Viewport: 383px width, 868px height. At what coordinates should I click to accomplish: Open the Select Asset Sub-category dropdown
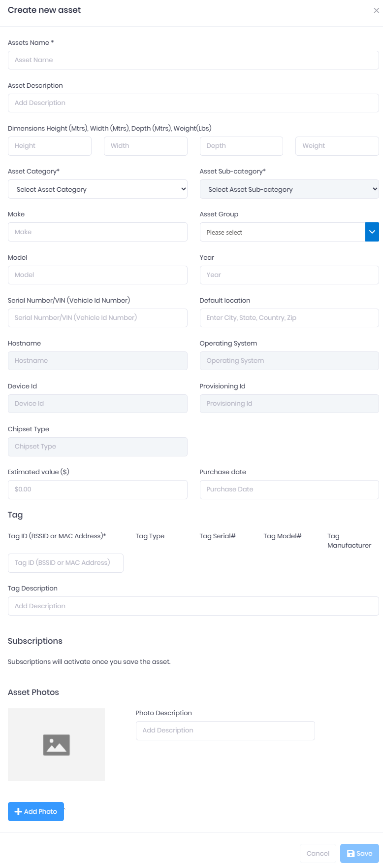pyautogui.click(x=289, y=189)
